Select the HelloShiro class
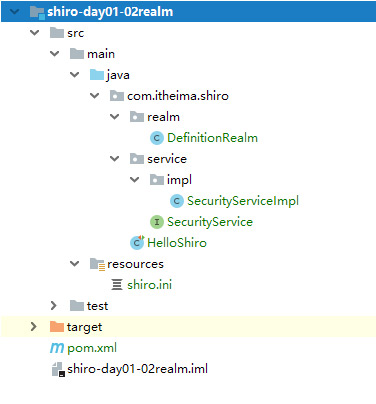376x404 pixels. point(177,243)
